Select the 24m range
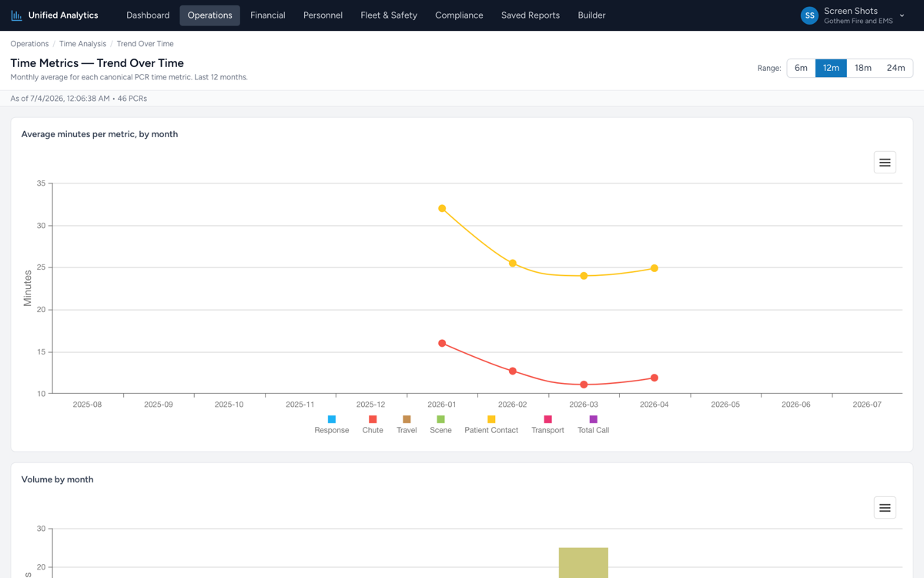Viewport: 924px width, 578px height. pyautogui.click(x=896, y=68)
